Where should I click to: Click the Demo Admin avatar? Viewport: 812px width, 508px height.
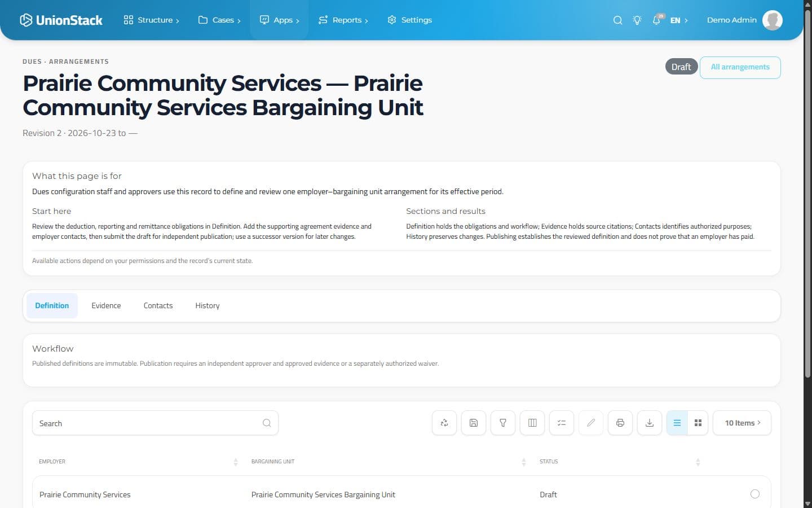tap(773, 20)
